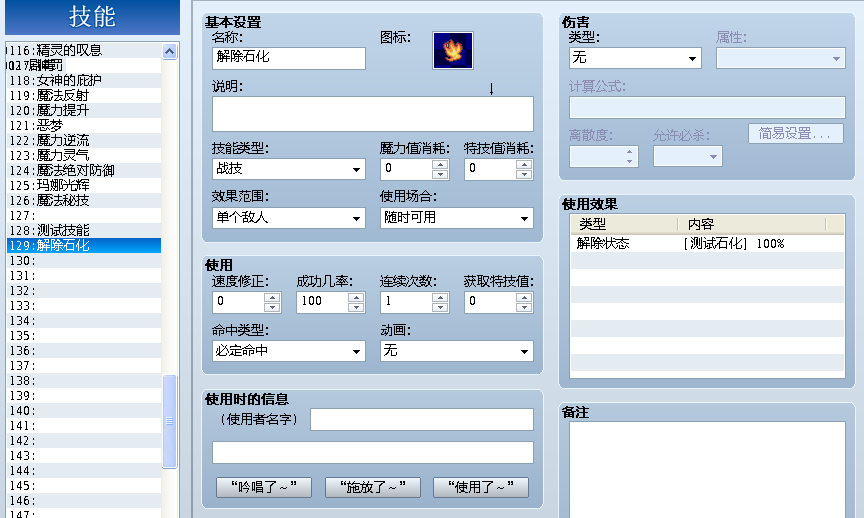Decrease 获取特技值 with the down arrow
The height and width of the screenshot is (518, 864).
tap(524, 307)
